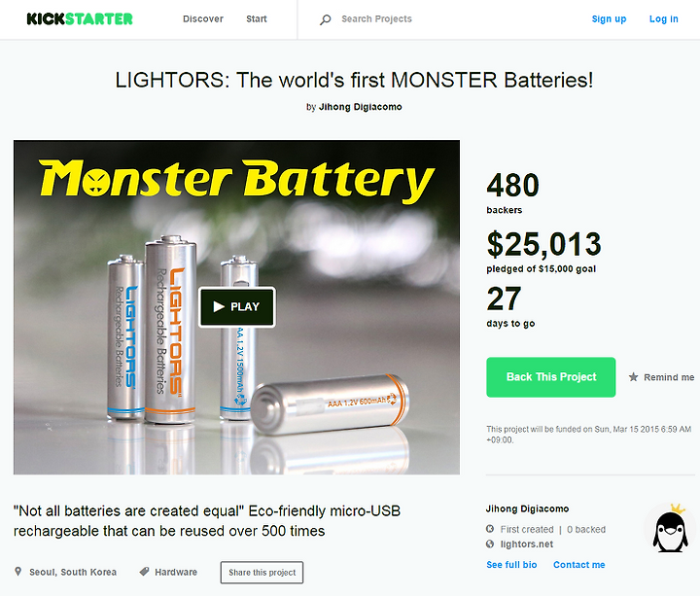Open the Discover menu
The image size is (700, 596).
tap(203, 19)
